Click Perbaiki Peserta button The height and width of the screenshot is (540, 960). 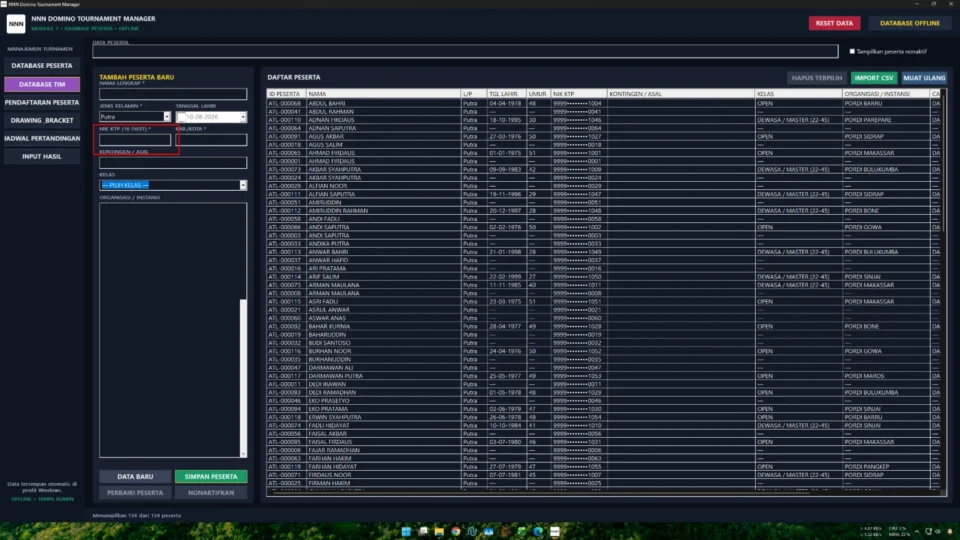(x=135, y=492)
